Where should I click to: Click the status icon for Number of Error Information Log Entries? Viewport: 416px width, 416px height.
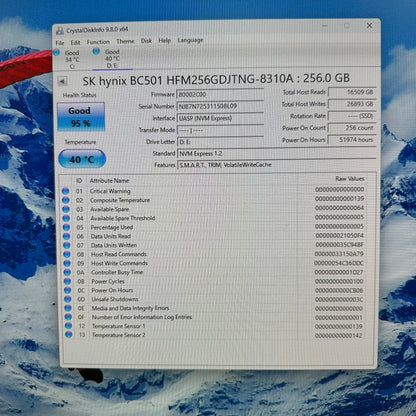(68, 317)
